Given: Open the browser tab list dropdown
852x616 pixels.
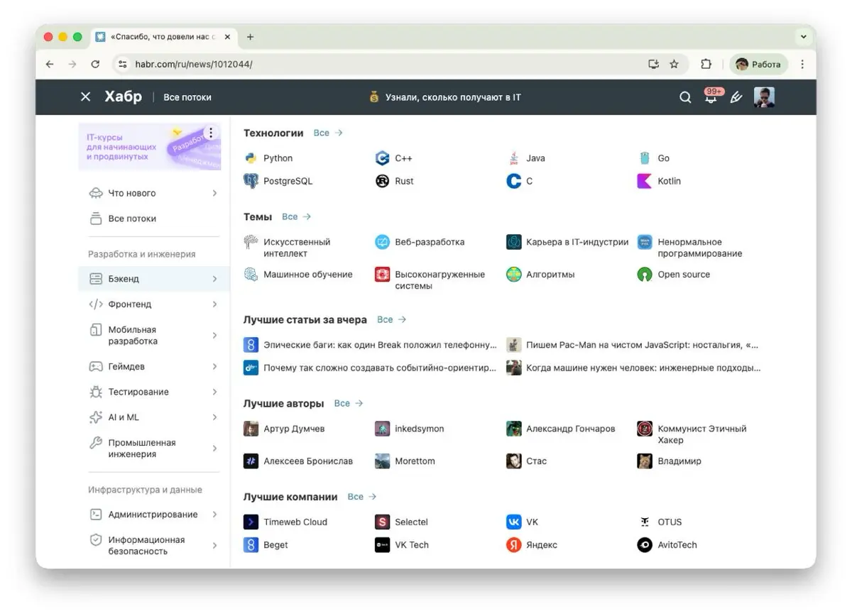Looking at the screenshot, I should [x=803, y=37].
